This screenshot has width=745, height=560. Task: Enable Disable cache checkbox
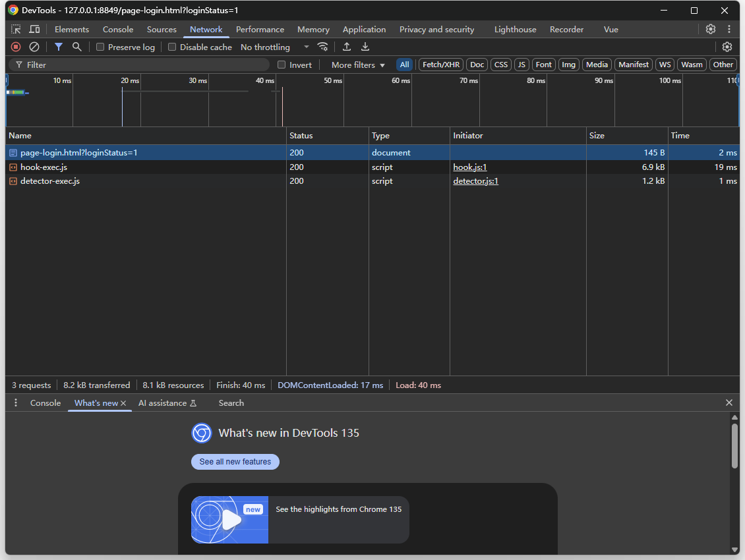tap(172, 47)
